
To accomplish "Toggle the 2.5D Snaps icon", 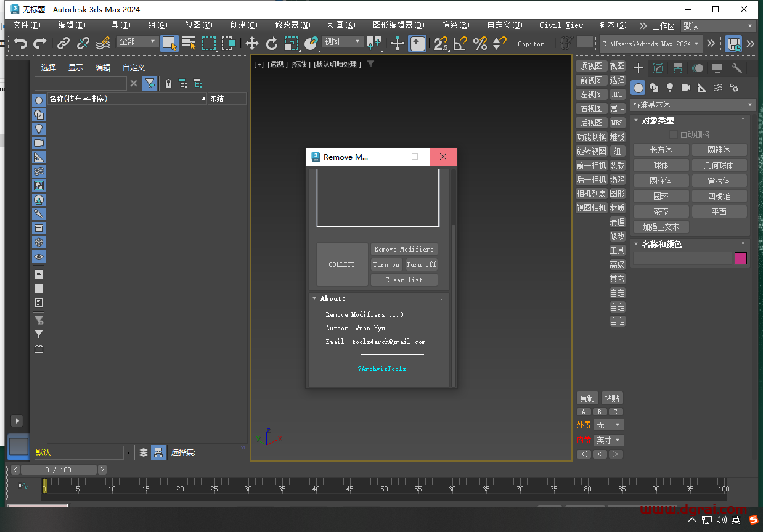I will pyautogui.click(x=441, y=43).
